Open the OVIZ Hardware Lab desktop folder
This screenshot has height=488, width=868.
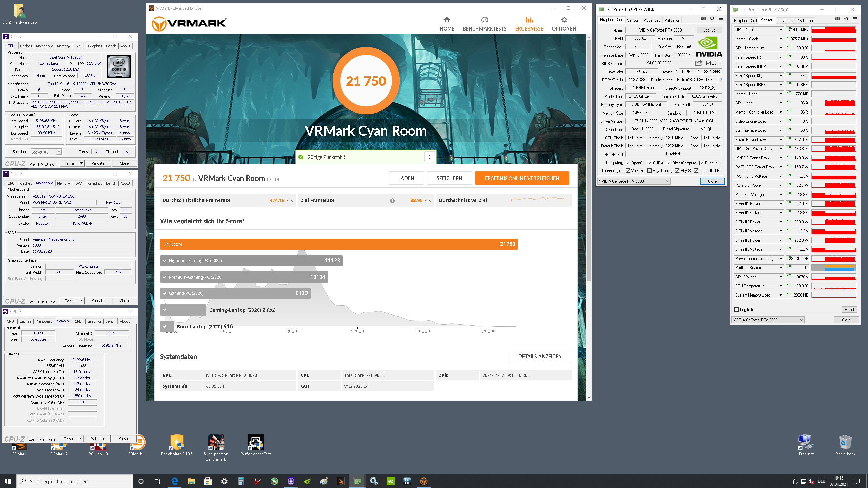pyautogui.click(x=20, y=14)
